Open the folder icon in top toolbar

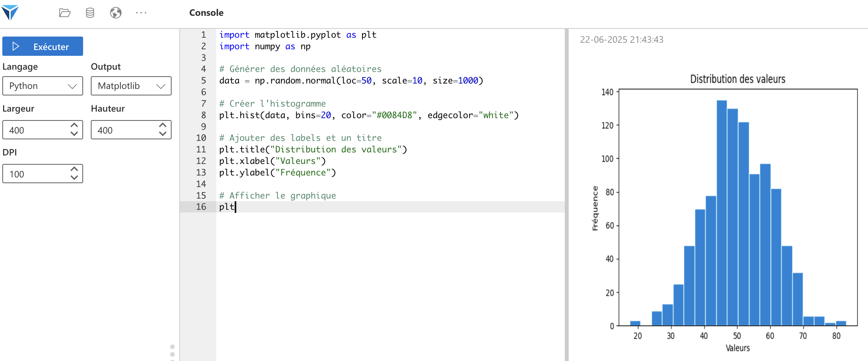point(65,13)
